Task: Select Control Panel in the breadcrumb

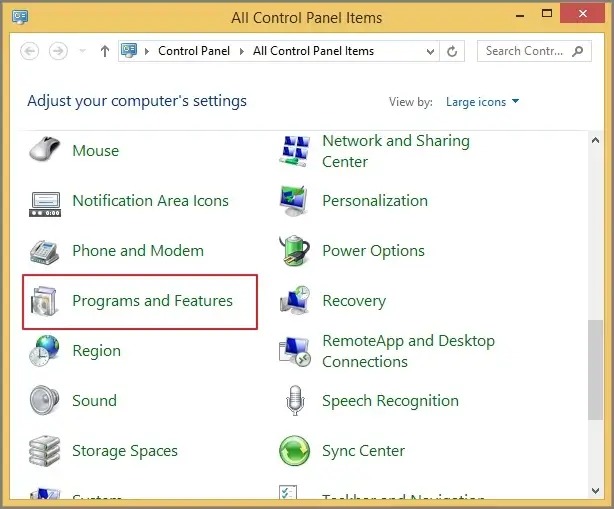Action: [x=194, y=51]
